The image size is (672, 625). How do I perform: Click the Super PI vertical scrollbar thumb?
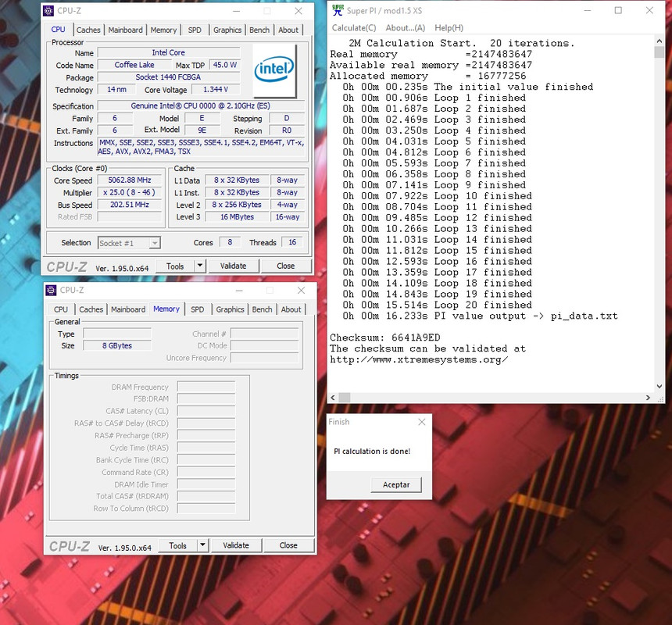click(x=659, y=52)
